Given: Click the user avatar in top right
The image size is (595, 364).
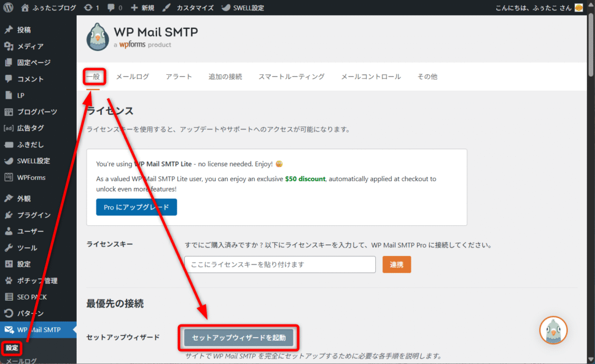Looking at the screenshot, I should (578, 8).
